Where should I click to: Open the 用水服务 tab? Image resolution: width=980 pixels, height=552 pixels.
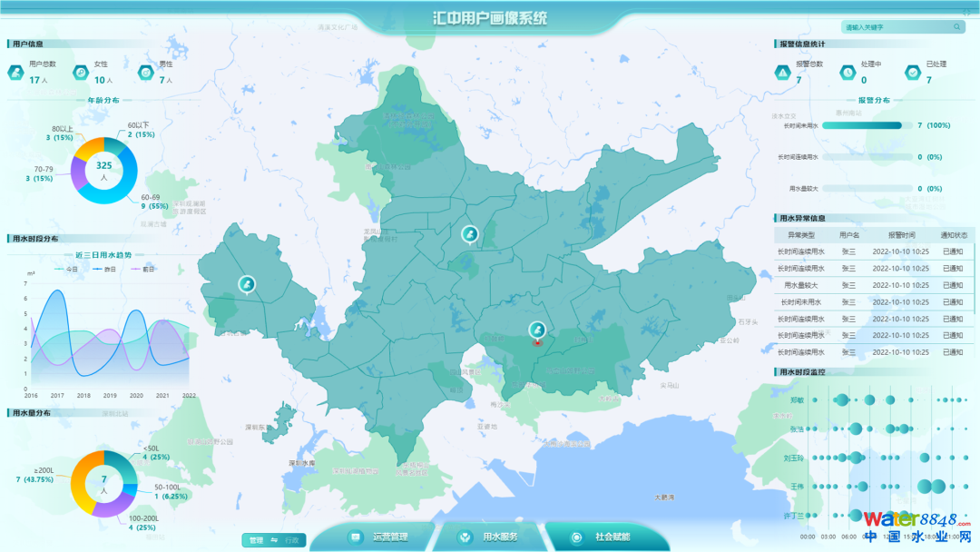point(490,537)
